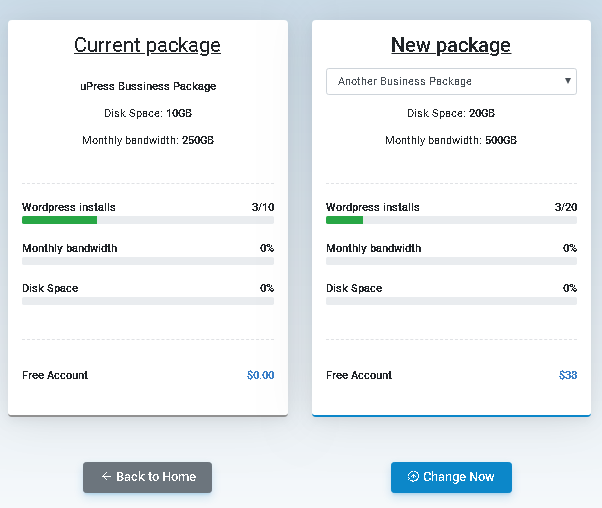
Task: Click the dropdown arrow of the package selector
Action: [567, 81]
